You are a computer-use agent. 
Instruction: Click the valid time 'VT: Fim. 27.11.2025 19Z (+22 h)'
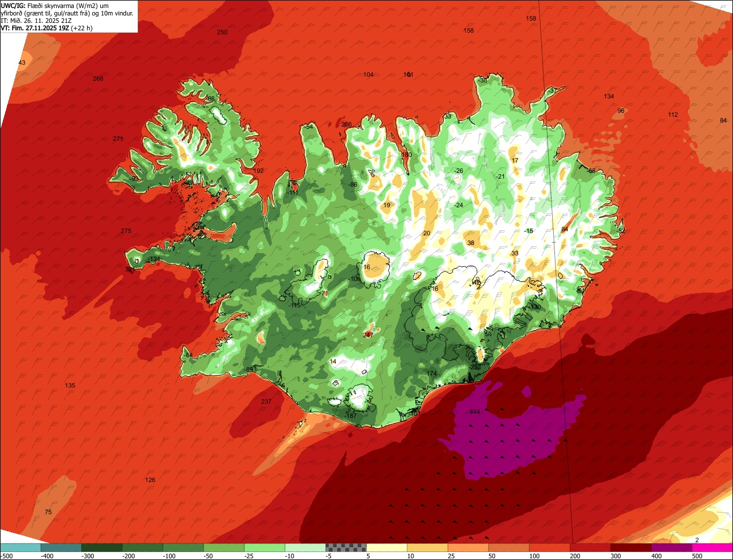(x=47, y=27)
